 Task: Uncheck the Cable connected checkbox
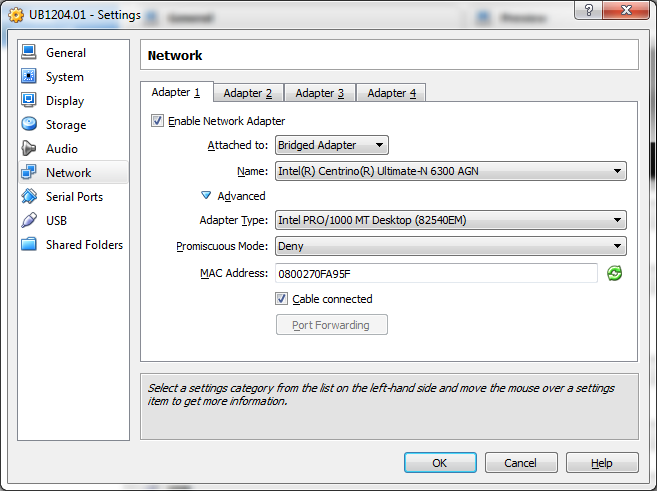click(283, 299)
